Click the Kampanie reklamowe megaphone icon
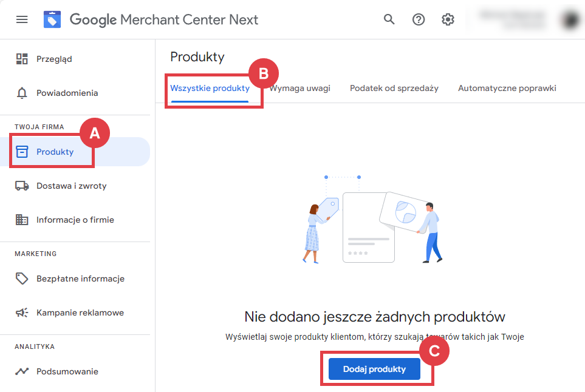 point(23,313)
